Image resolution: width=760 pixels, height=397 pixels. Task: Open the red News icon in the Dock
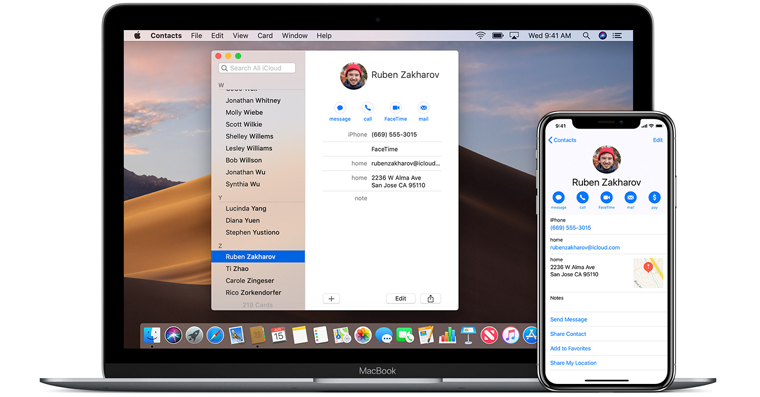click(x=489, y=335)
